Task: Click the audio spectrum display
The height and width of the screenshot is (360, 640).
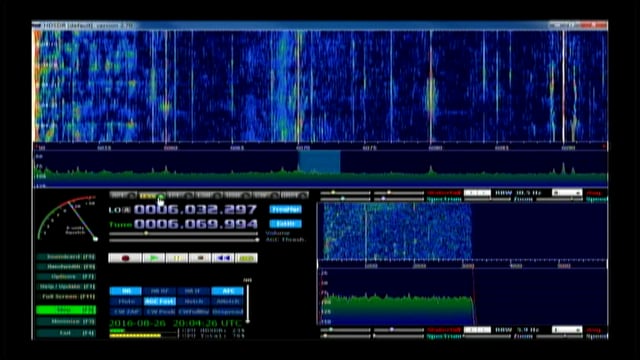Action: (462, 297)
